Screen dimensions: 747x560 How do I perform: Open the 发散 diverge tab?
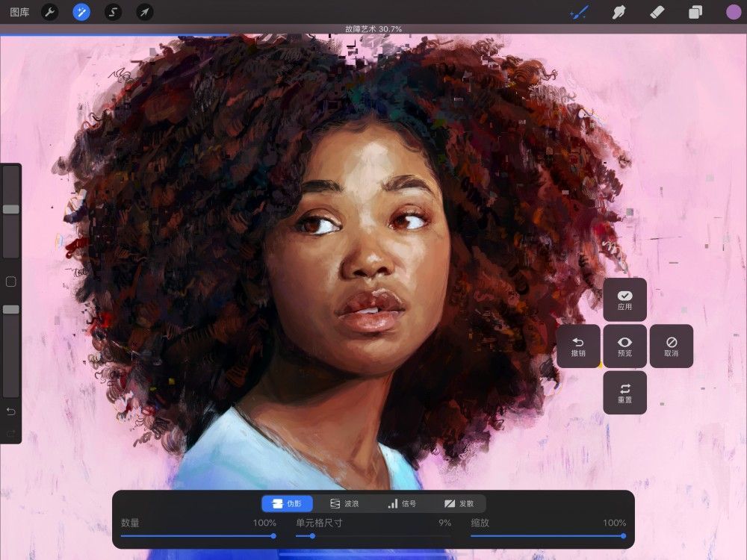pyautogui.click(x=462, y=503)
